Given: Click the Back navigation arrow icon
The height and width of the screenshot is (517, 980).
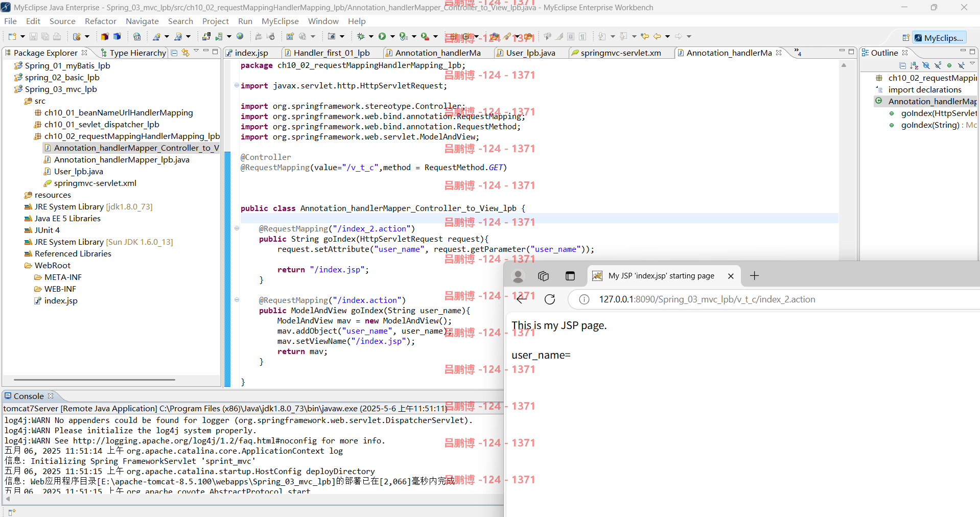Looking at the screenshot, I should [x=657, y=36].
